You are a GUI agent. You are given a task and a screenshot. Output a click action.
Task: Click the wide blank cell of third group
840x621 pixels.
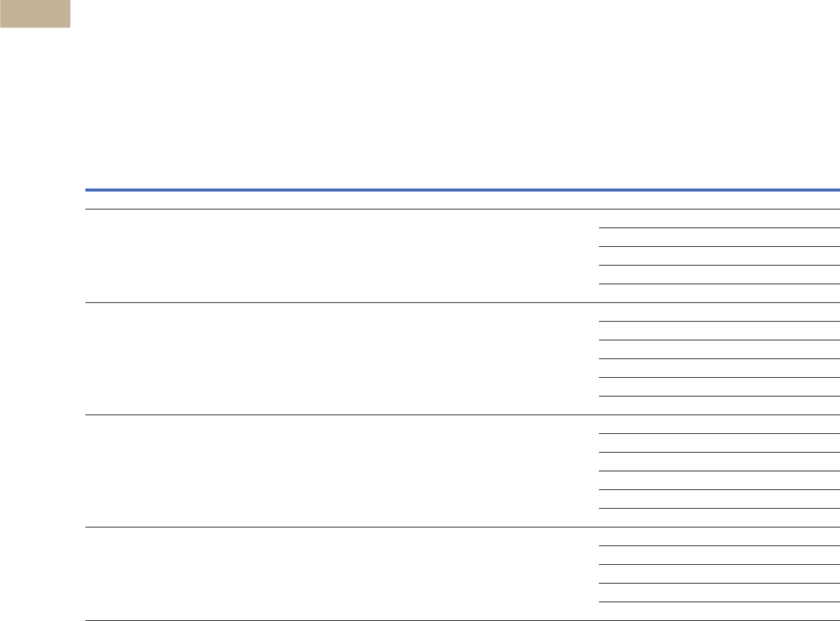[x=342, y=471]
